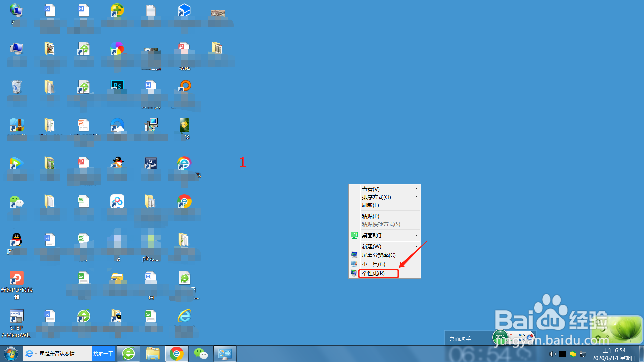644x362 pixels.
Task: Open the file explorer taskbar icon
Action: pyautogui.click(x=153, y=354)
